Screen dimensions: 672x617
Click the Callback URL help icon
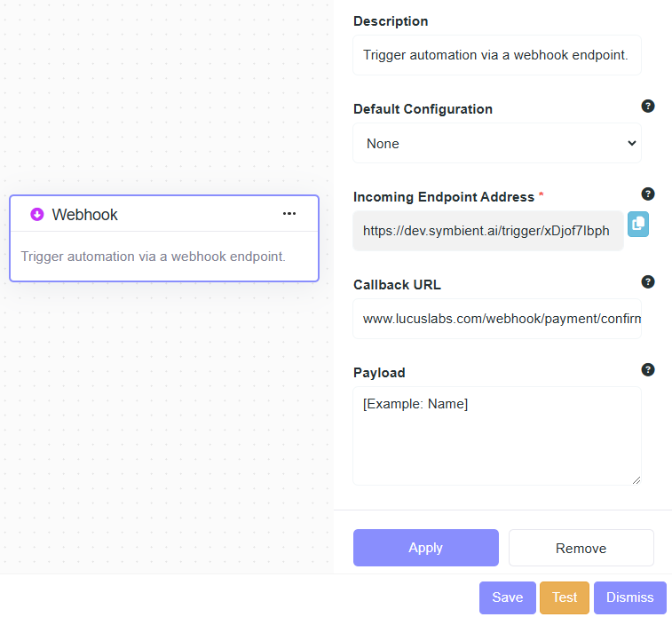click(x=648, y=282)
